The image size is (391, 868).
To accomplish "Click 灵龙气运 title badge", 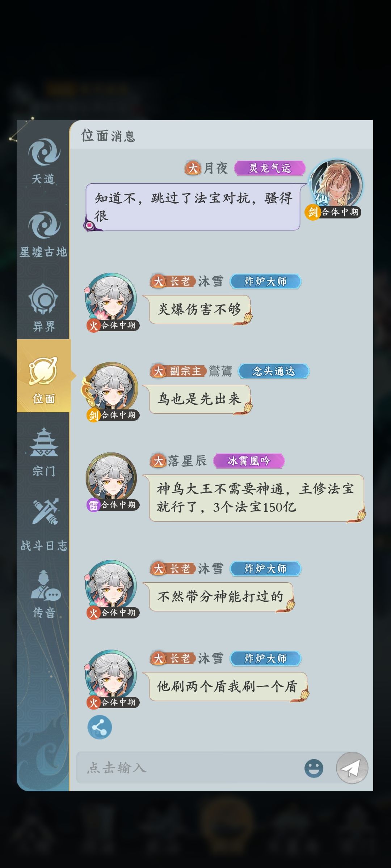I will [270, 168].
